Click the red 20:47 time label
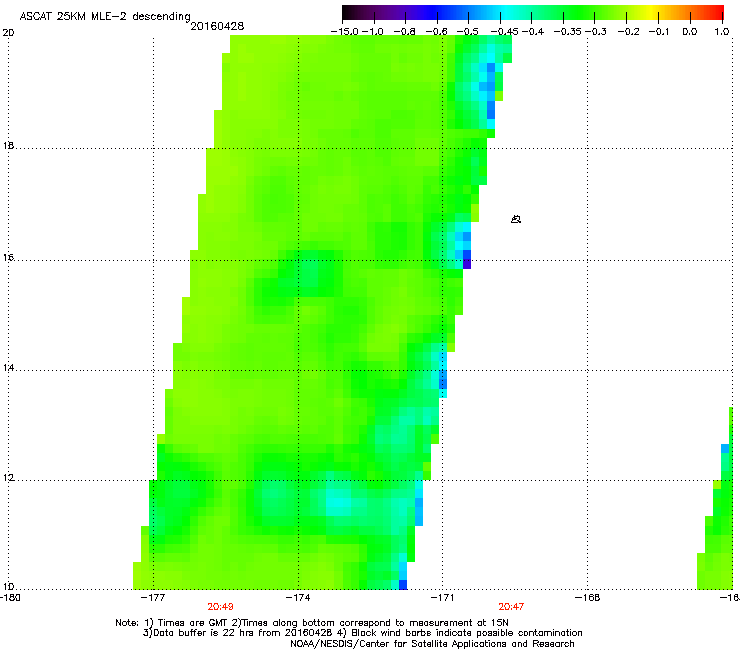The height and width of the screenshot is (650, 740). point(511,607)
